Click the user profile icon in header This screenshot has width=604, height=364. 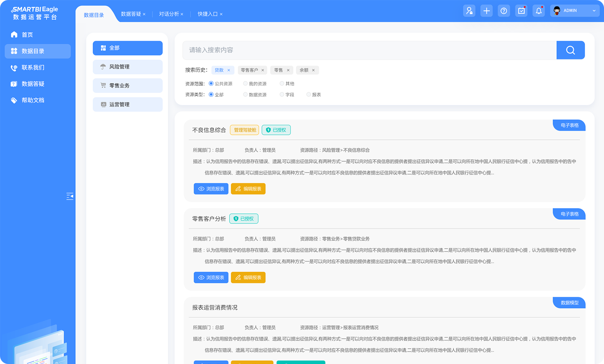469,11
